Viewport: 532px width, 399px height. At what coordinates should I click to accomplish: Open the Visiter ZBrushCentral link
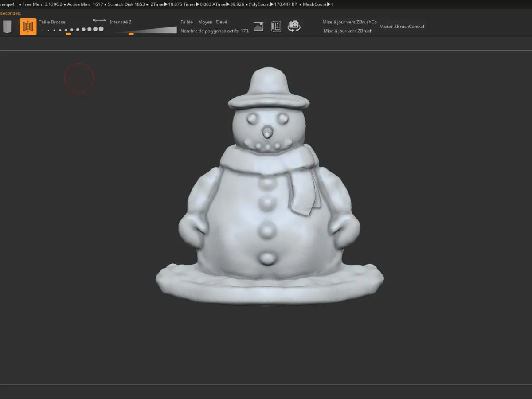tap(402, 27)
